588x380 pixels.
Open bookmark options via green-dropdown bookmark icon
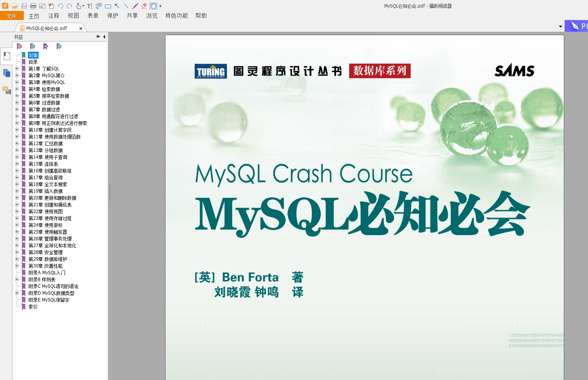pyautogui.click(x=59, y=46)
